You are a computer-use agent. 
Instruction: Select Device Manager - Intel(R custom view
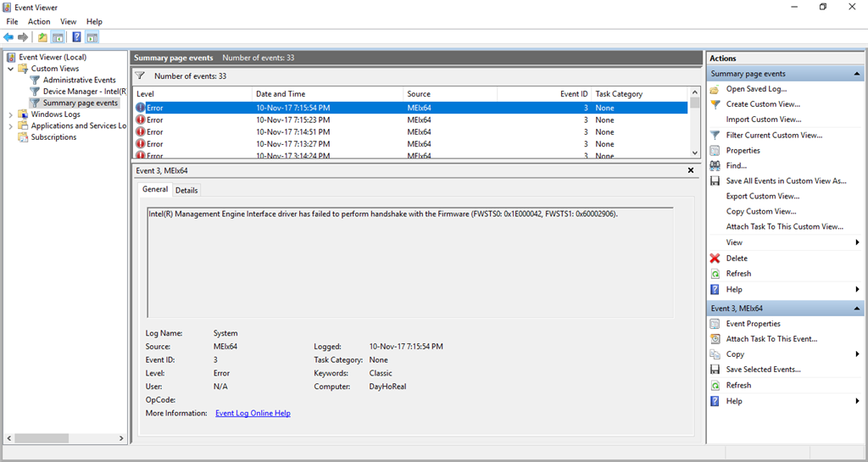point(85,92)
